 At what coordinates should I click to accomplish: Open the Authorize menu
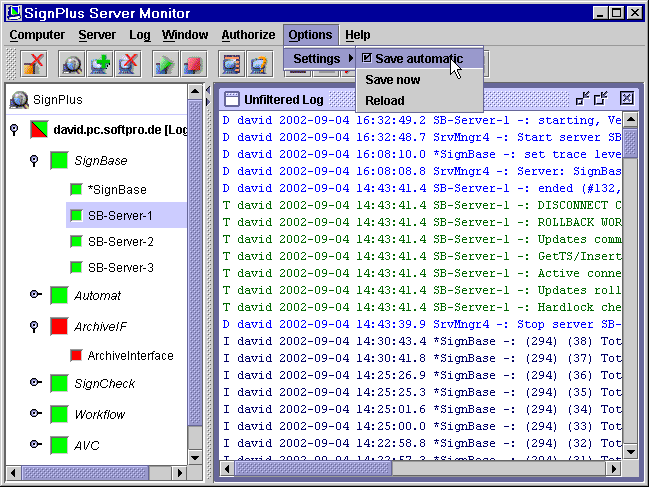point(248,35)
